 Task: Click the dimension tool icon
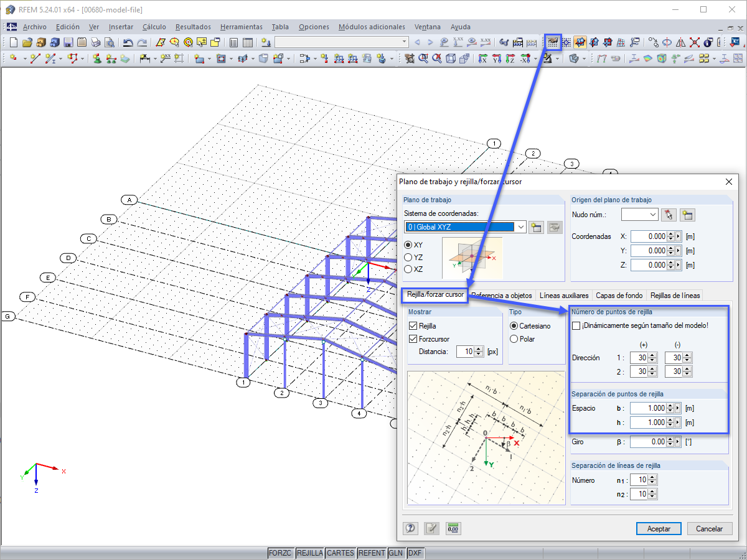click(x=144, y=58)
